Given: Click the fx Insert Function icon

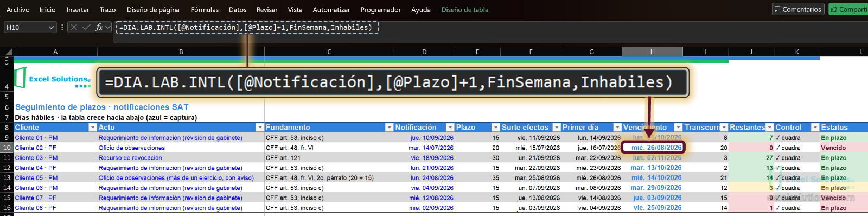Looking at the screenshot, I should pyautogui.click(x=99, y=27).
